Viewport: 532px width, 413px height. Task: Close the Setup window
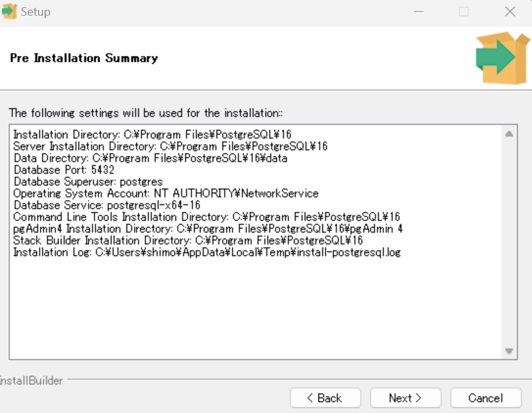coord(510,12)
